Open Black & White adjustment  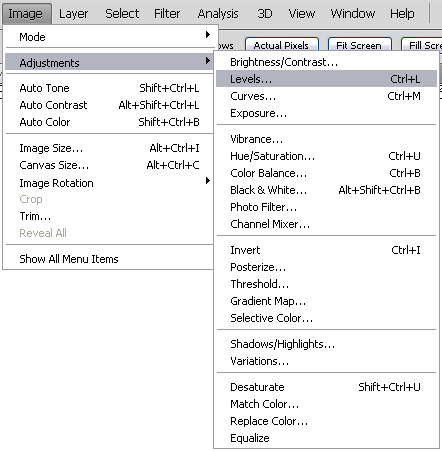click(326, 190)
